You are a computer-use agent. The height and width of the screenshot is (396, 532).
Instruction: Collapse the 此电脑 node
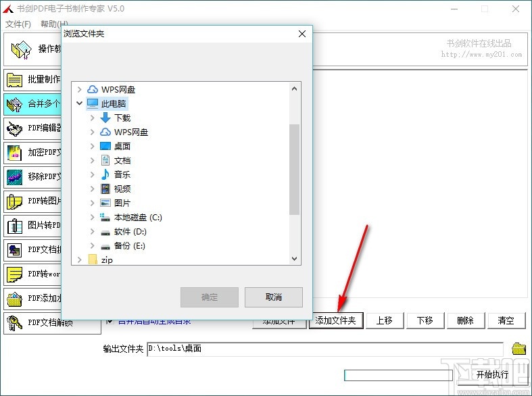pos(79,103)
